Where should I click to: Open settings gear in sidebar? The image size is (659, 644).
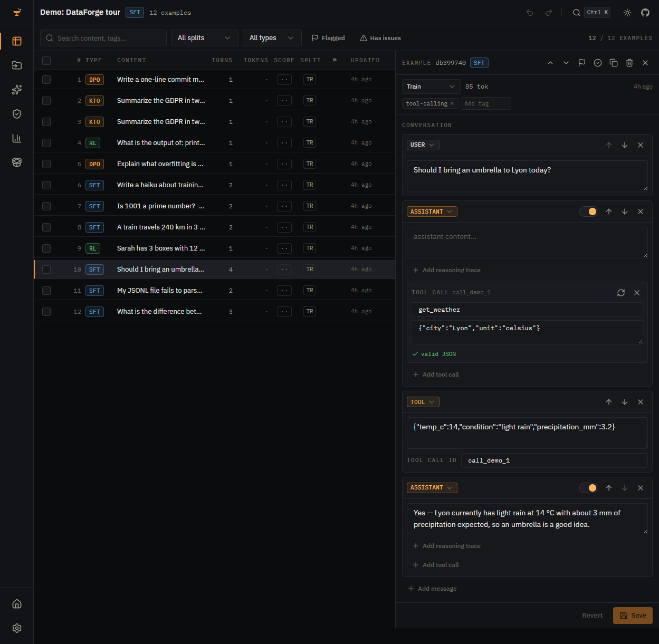(17, 628)
